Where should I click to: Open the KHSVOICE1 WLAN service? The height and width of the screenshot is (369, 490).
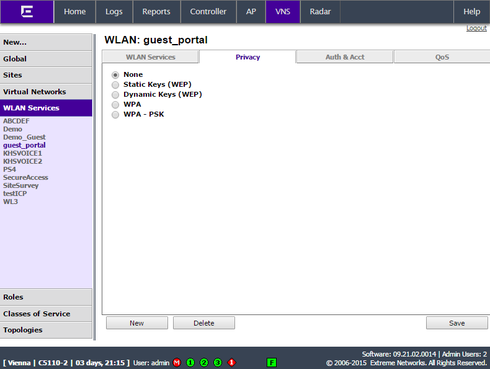[x=23, y=153]
